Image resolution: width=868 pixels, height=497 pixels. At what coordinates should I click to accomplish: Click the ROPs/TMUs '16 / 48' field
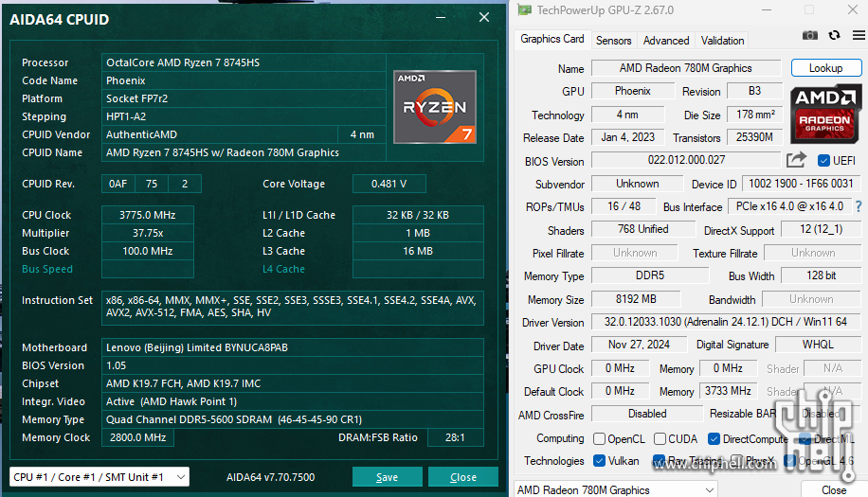coord(624,206)
